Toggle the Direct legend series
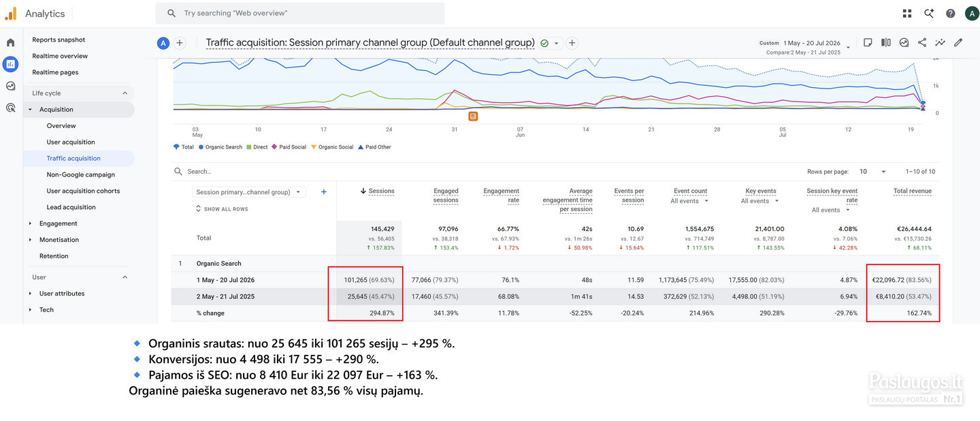 (257, 147)
